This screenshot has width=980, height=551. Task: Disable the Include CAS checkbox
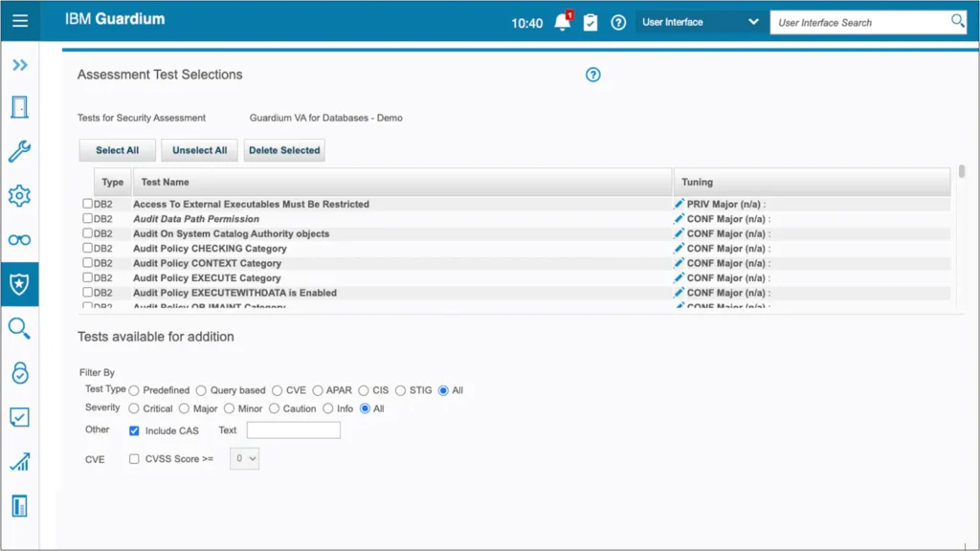click(134, 430)
